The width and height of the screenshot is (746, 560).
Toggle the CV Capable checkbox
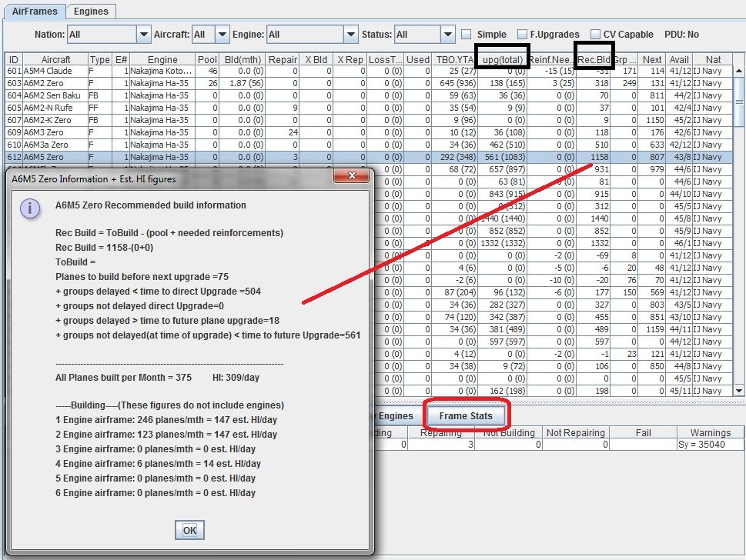coord(595,34)
